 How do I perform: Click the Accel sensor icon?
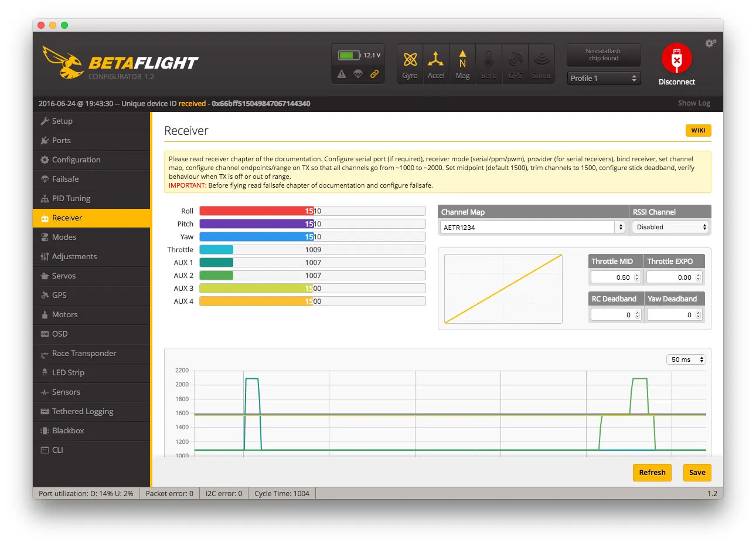435,60
